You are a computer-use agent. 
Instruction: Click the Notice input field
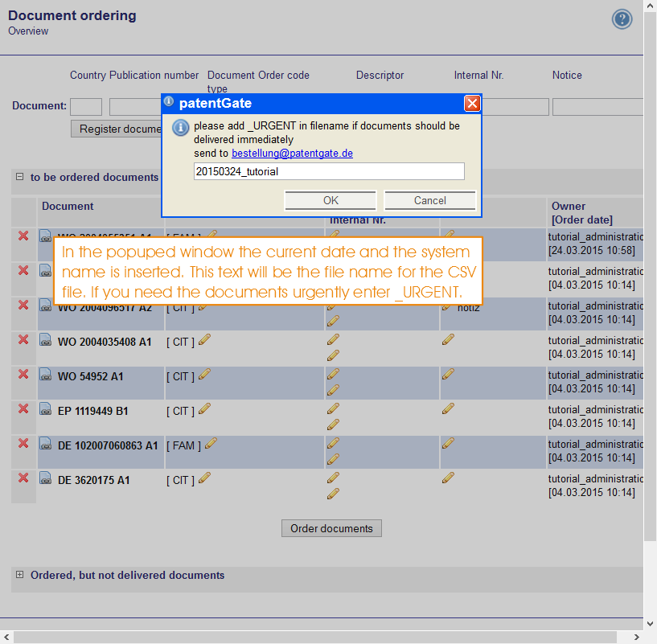598,107
